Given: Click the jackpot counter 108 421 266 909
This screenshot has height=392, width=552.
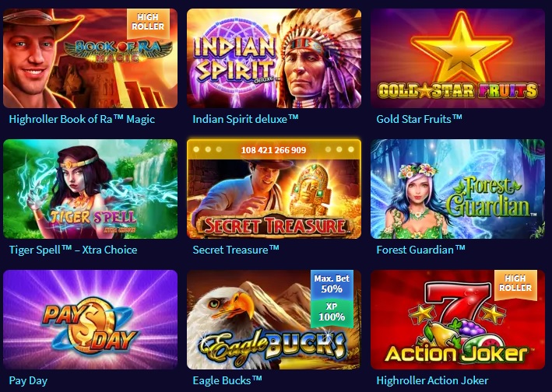Looking at the screenshot, I should 273,150.
